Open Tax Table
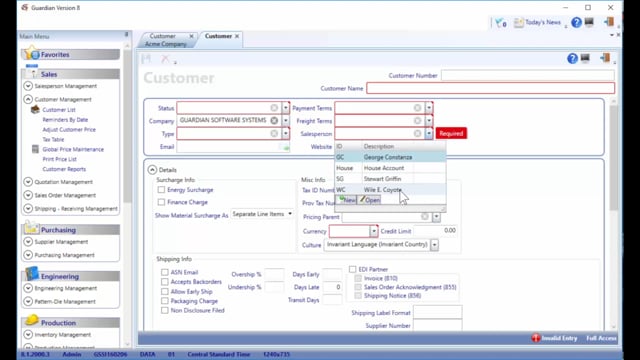 point(53,139)
